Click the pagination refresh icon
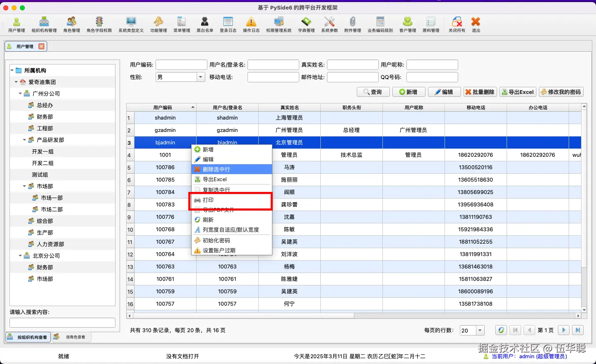This screenshot has width=596, height=364. point(501,330)
